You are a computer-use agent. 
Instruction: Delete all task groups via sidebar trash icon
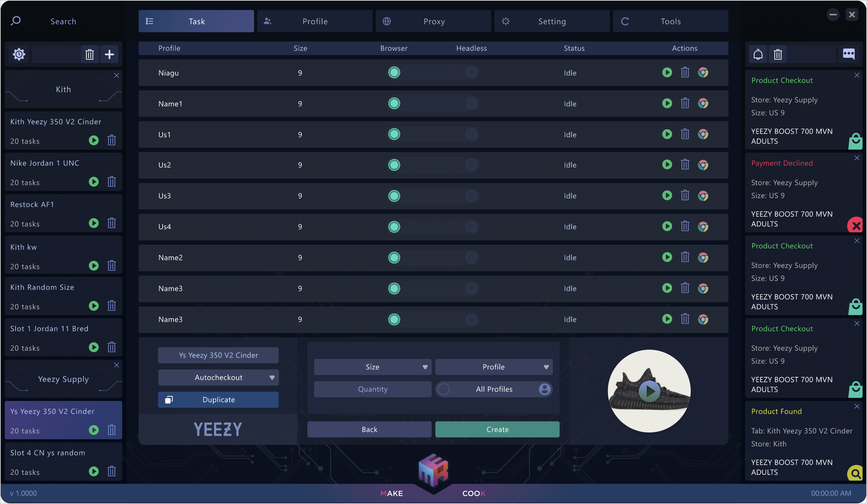[90, 54]
